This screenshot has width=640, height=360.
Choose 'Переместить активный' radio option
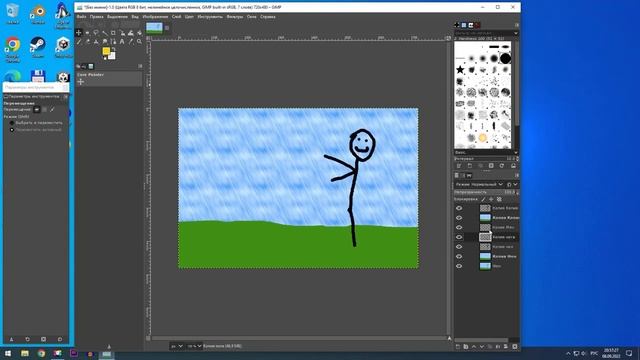(12, 130)
